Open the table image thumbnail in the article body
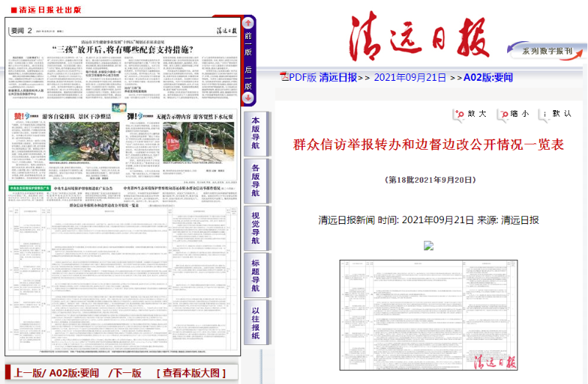Screen dimensions: 588x384 (x=429, y=315)
